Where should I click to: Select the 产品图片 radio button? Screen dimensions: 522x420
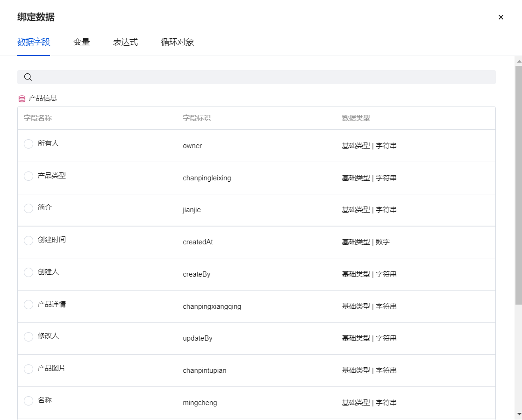[29, 369]
